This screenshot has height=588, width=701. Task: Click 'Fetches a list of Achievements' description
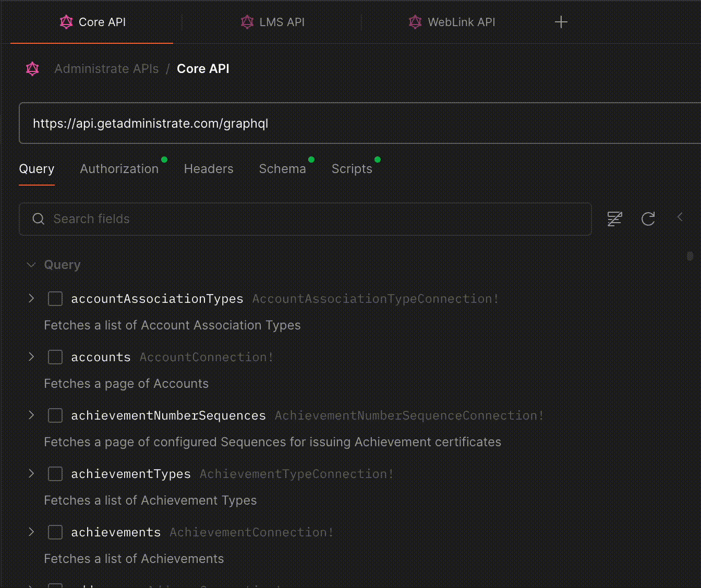134,559
